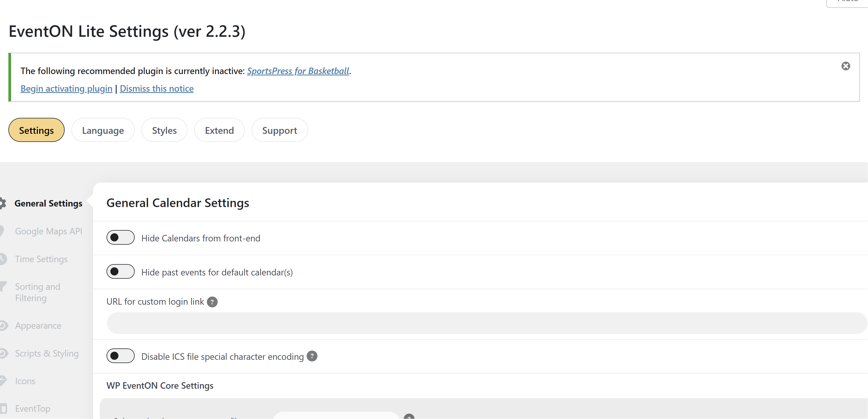The width and height of the screenshot is (868, 419).
Task: Show help tooltip for ICS file encoding
Action: 312,356
